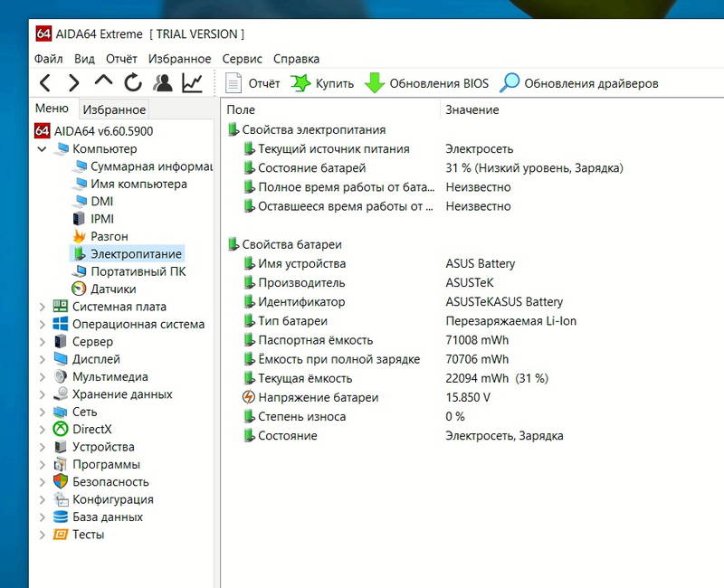This screenshot has width=724, height=588.
Task: Click the Программы icon
Action: (x=61, y=464)
